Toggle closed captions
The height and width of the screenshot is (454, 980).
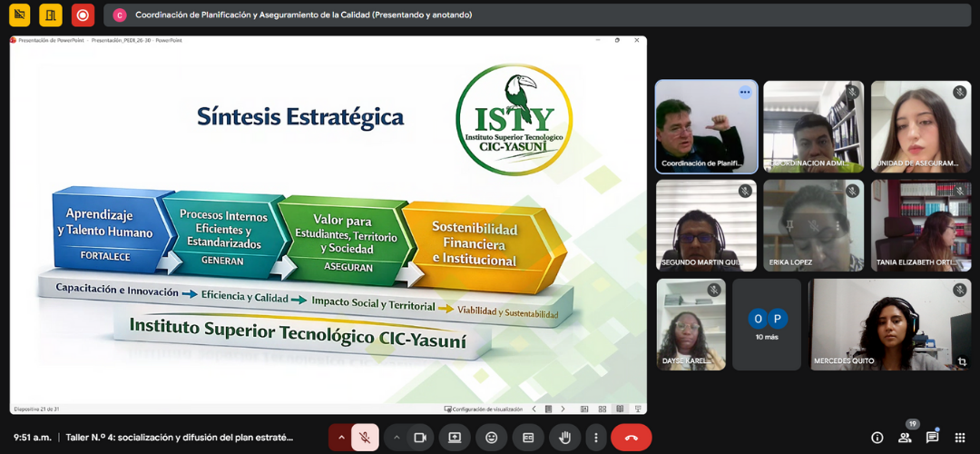pos(527,438)
